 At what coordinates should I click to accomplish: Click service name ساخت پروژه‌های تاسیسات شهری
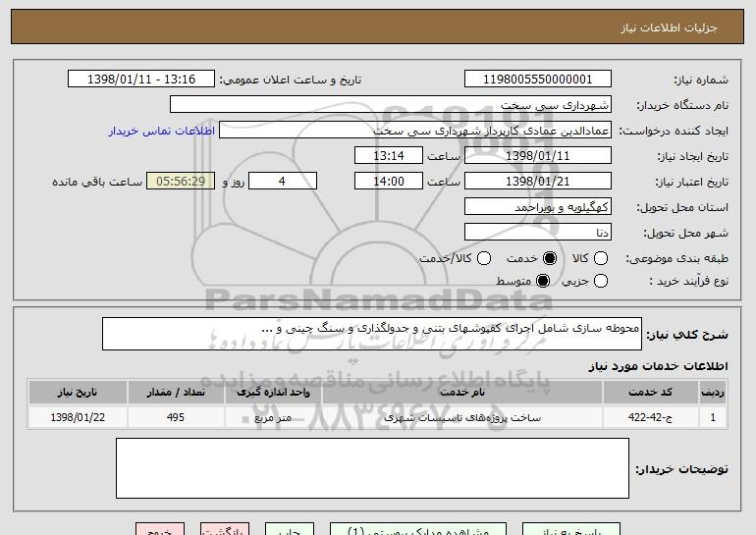(x=462, y=417)
